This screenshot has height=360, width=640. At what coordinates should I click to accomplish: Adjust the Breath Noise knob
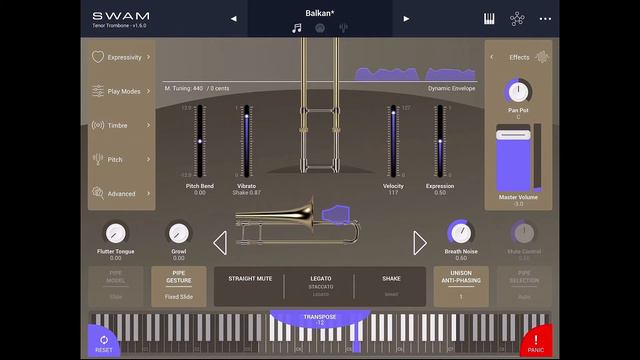click(x=460, y=233)
